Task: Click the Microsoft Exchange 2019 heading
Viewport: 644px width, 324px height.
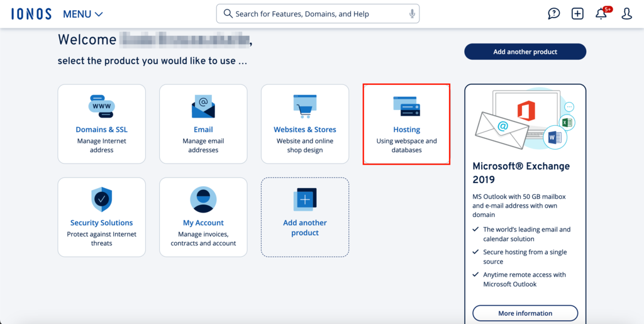Action: 521,172
